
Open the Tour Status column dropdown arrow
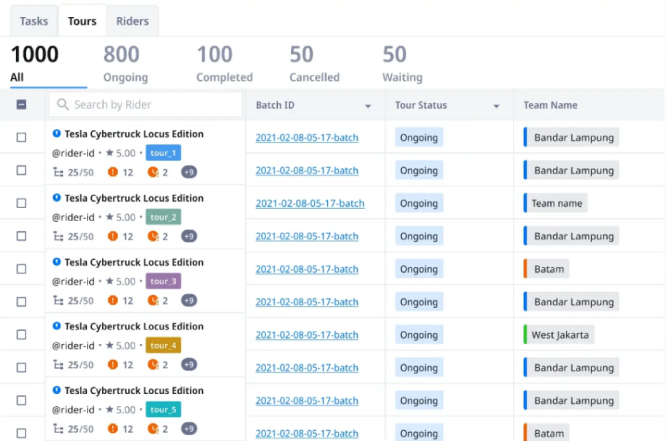(496, 106)
